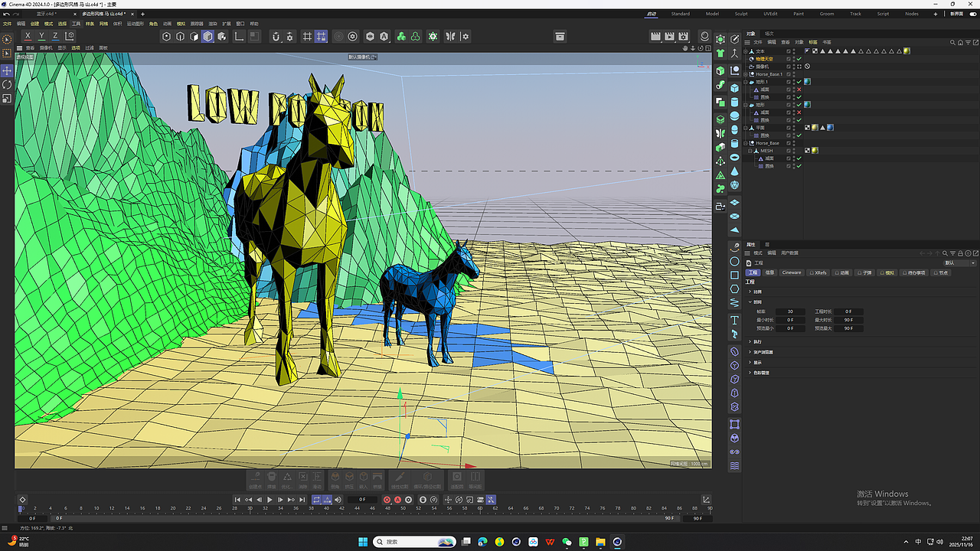Toggle visibility dots for Horse_Base.1

click(794, 74)
